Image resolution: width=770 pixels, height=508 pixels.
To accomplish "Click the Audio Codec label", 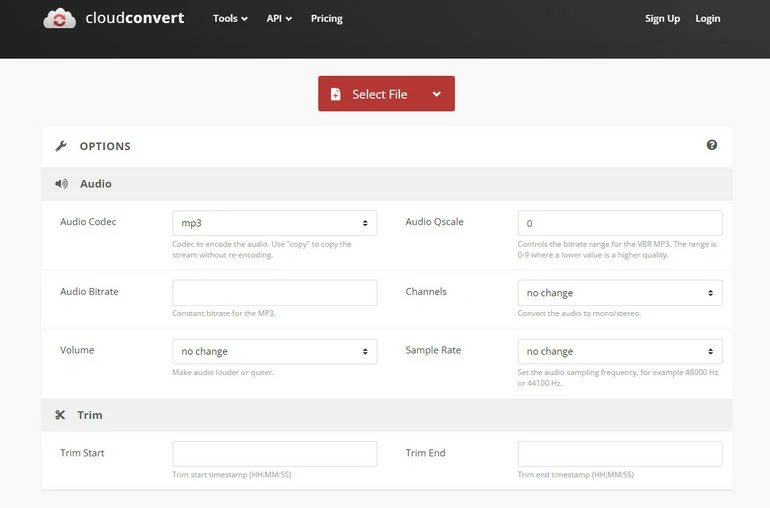I will [88, 222].
